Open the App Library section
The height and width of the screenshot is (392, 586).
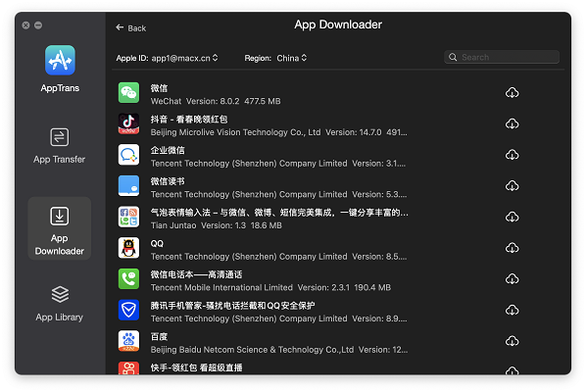click(60, 304)
